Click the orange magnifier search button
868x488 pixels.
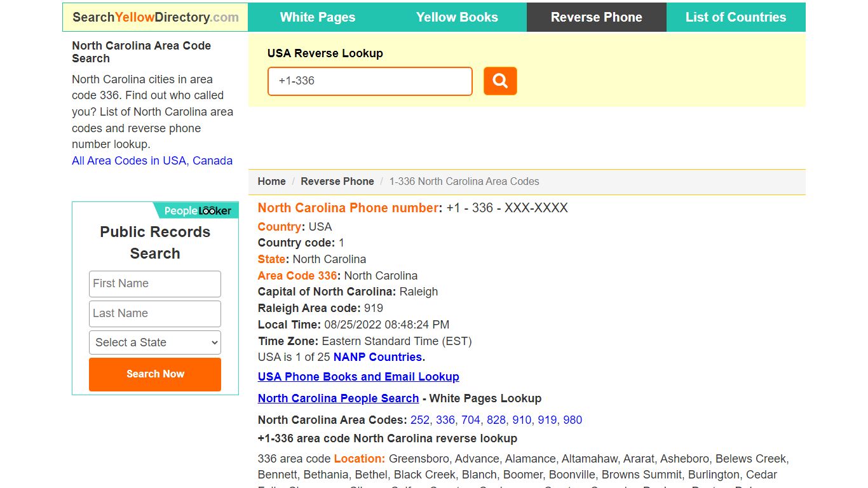tap(500, 81)
